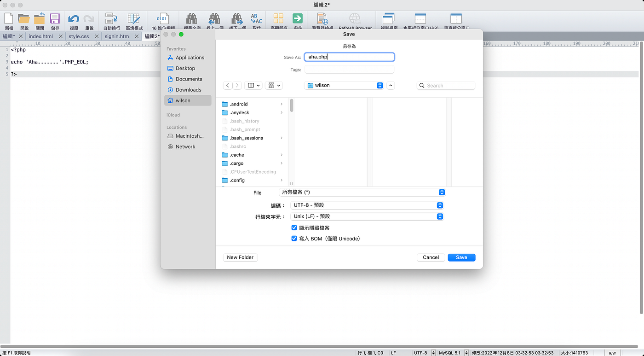The image size is (644, 356).
Task: Open the grouping options dropdown
Action: [274, 85]
